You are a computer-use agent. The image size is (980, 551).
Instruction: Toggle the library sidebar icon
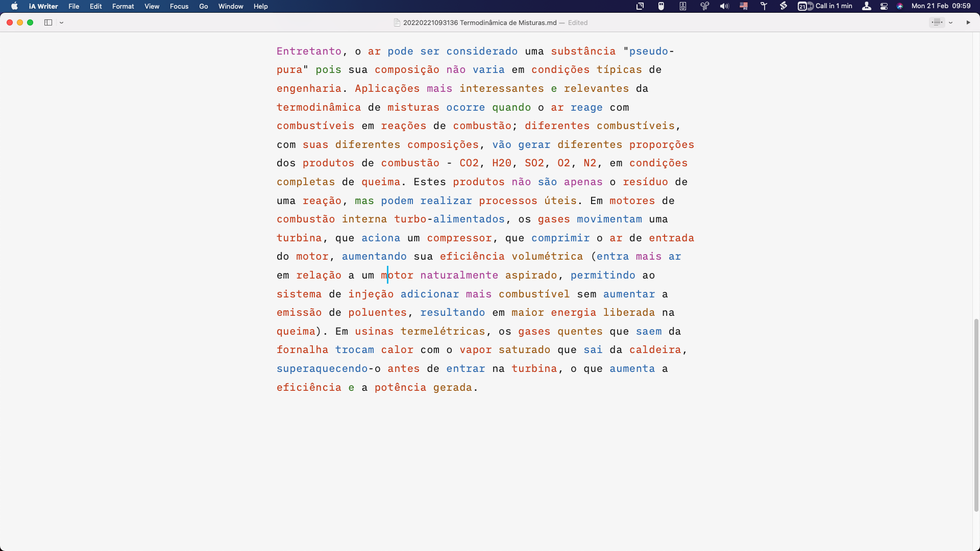pyautogui.click(x=48, y=22)
